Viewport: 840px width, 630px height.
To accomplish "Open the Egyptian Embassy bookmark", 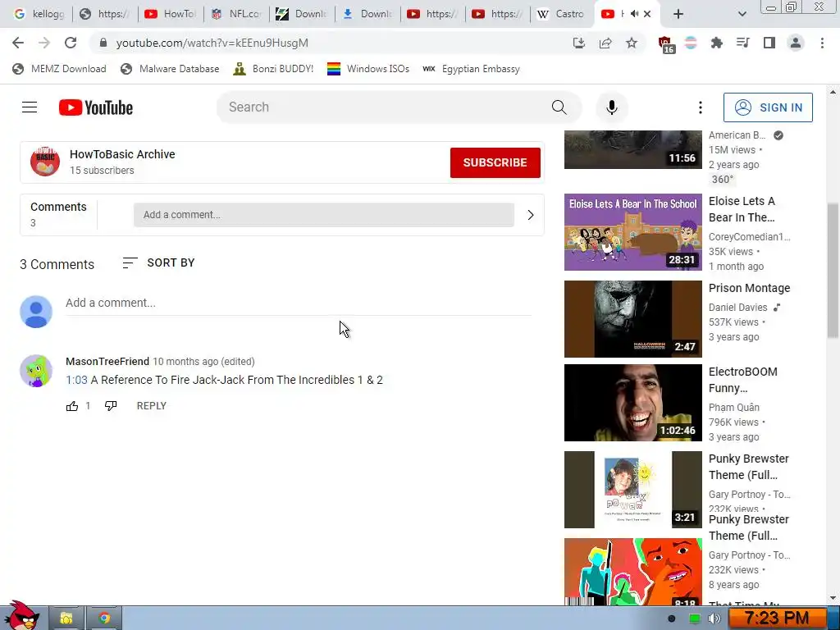I will pos(471,69).
